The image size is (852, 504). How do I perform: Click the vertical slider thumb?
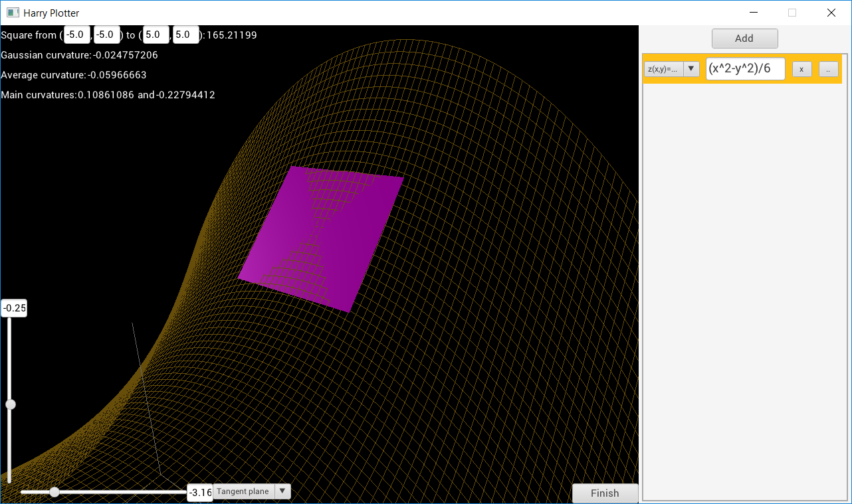click(x=10, y=404)
